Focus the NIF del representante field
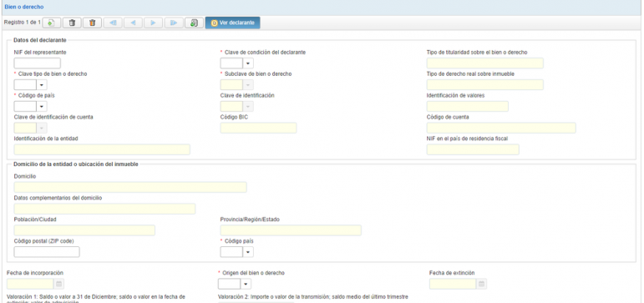 coord(38,63)
